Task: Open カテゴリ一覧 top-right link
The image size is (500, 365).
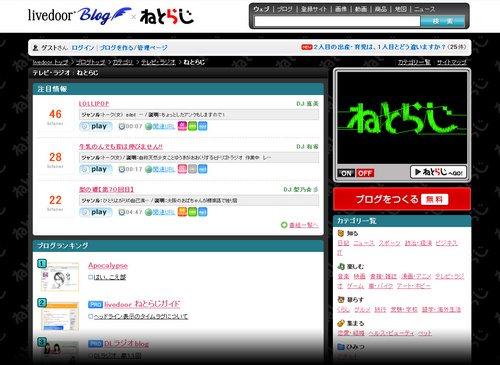Action: [x=414, y=62]
